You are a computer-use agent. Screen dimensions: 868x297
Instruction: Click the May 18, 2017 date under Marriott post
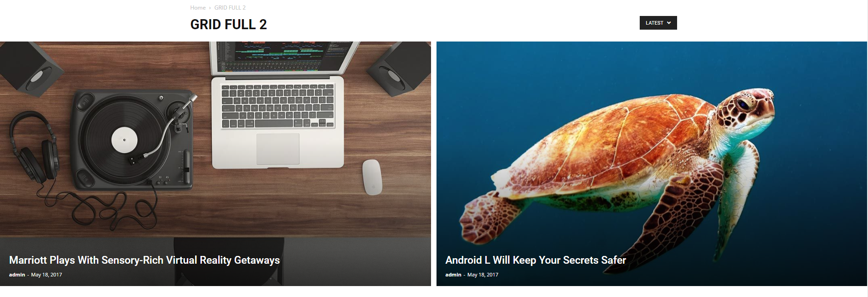(46, 275)
